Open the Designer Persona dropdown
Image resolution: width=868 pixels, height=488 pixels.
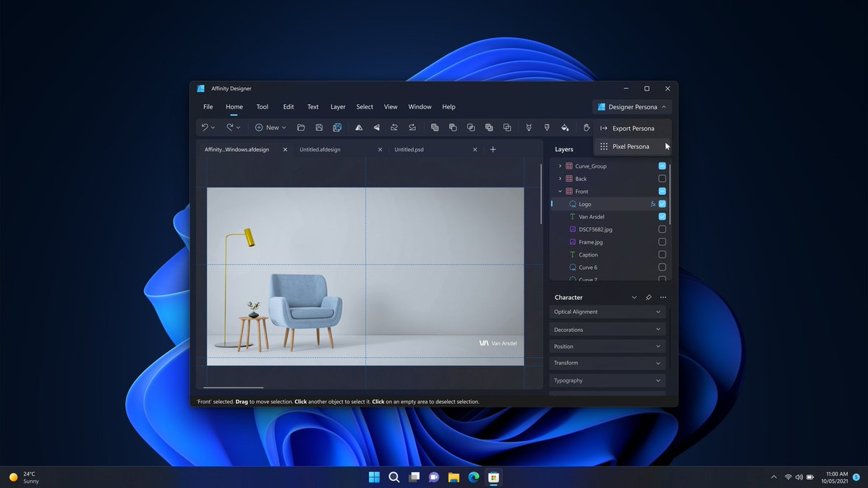point(632,107)
